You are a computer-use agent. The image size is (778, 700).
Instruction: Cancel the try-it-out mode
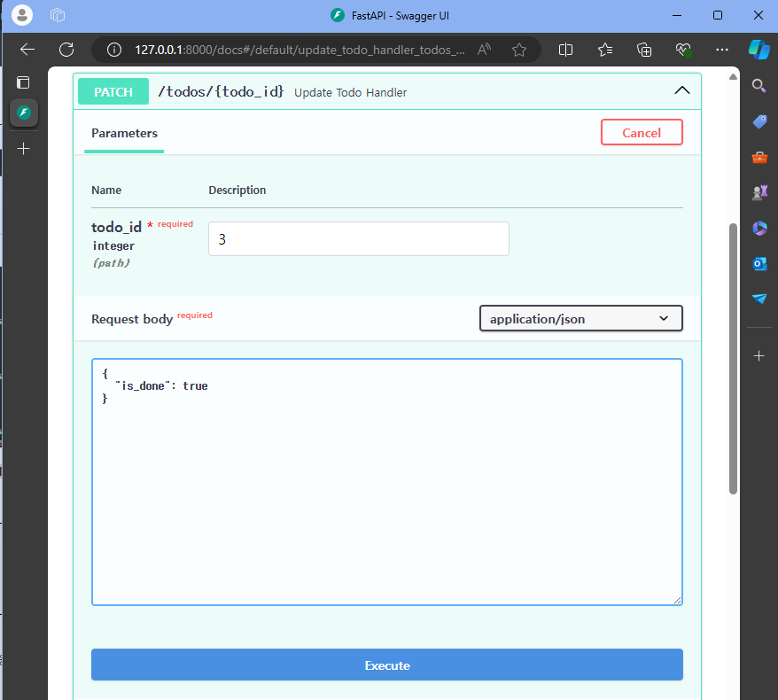[642, 132]
